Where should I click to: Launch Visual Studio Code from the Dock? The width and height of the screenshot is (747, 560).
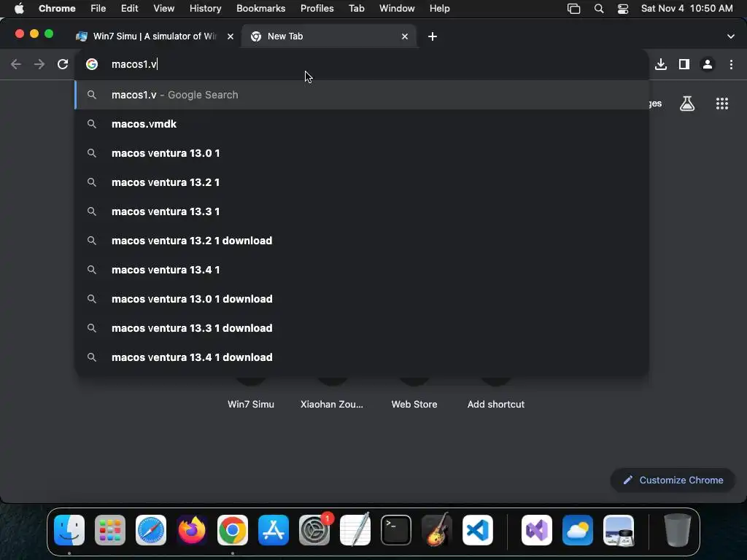(478, 530)
